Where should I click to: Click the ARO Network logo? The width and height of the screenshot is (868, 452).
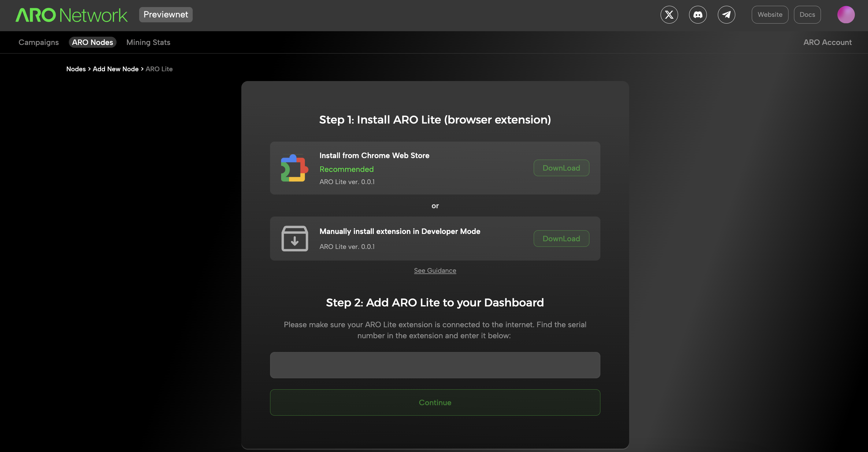(72, 15)
